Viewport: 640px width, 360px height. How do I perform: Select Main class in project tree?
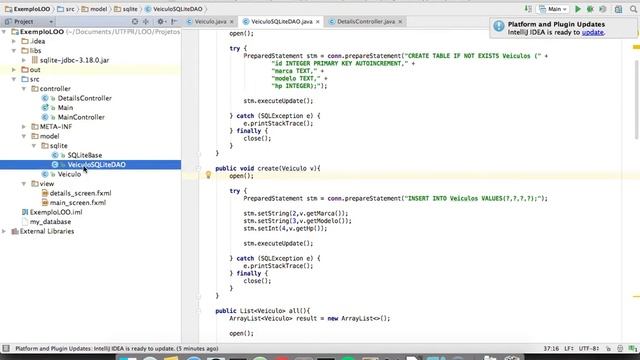65,108
